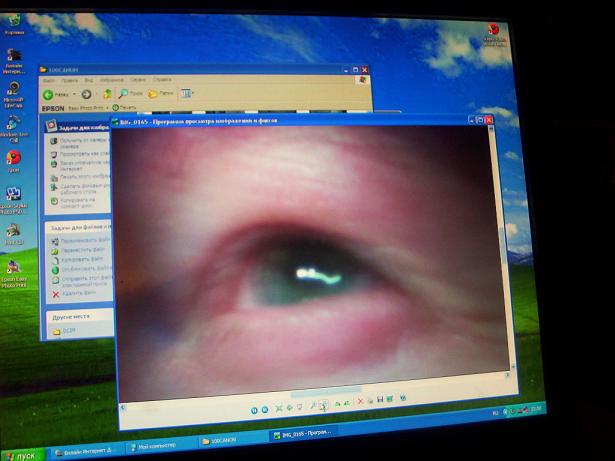This screenshot has height=461, width=615.
Task: Click the Actual Size icon in viewer toolbar
Action: pyautogui.click(x=289, y=408)
